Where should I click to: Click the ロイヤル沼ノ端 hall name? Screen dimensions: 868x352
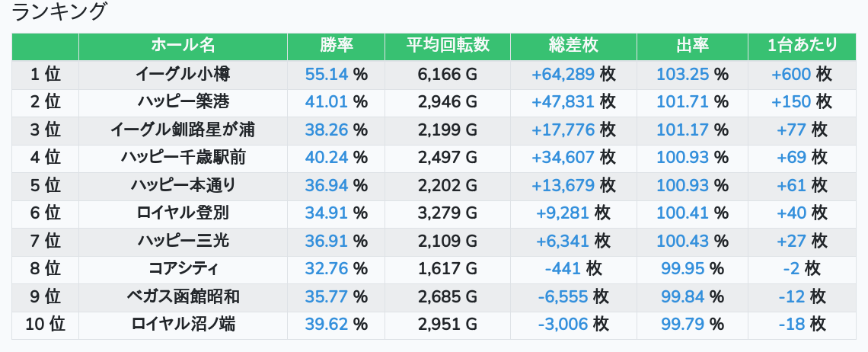click(183, 325)
